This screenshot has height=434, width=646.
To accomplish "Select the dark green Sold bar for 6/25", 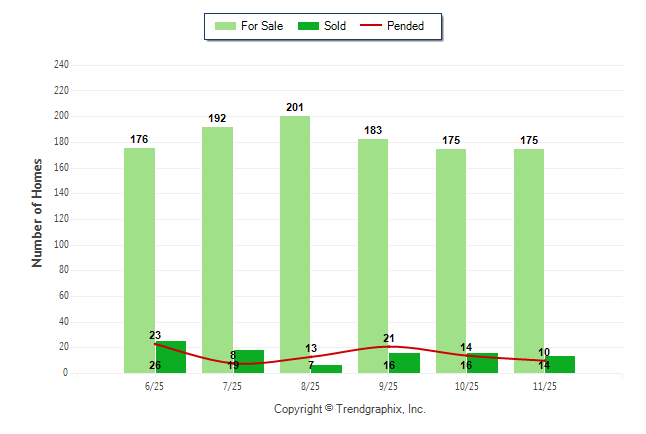I will [171, 358].
